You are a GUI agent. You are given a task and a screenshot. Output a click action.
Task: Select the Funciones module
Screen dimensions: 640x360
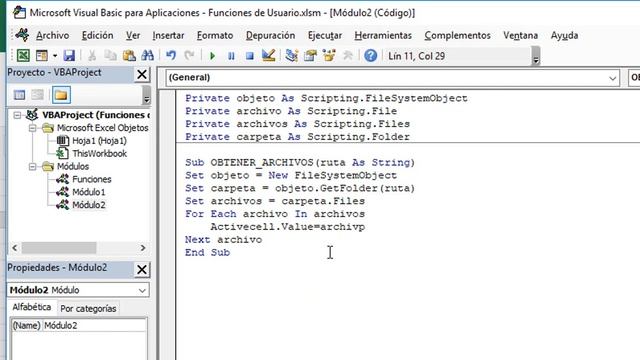91,179
